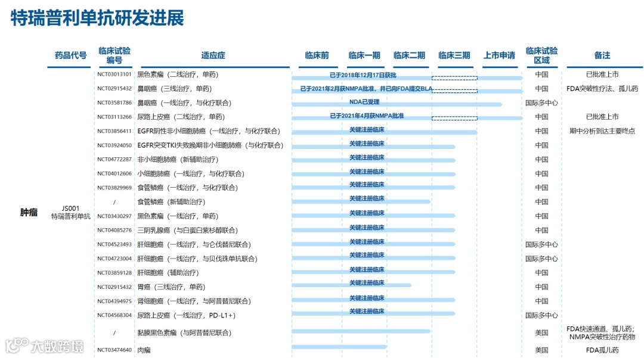Select the 临床三期 phase header
This screenshot has height=358, width=644.
click(454, 55)
